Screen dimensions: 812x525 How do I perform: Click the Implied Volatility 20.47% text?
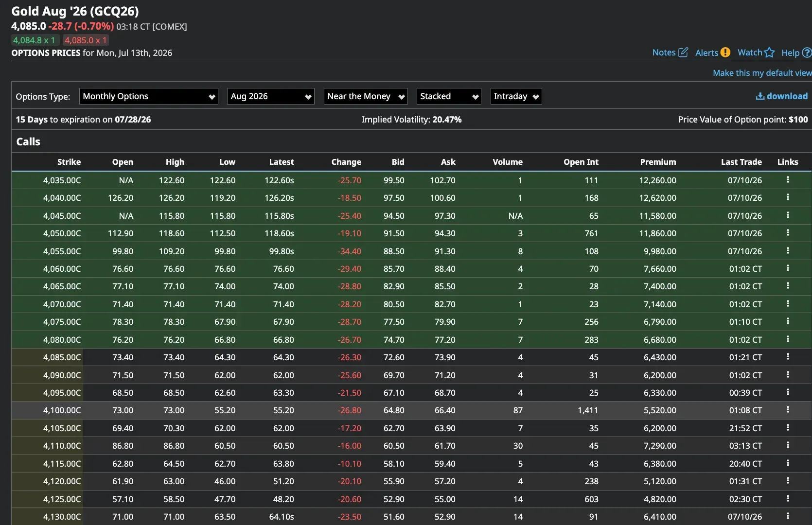click(411, 120)
